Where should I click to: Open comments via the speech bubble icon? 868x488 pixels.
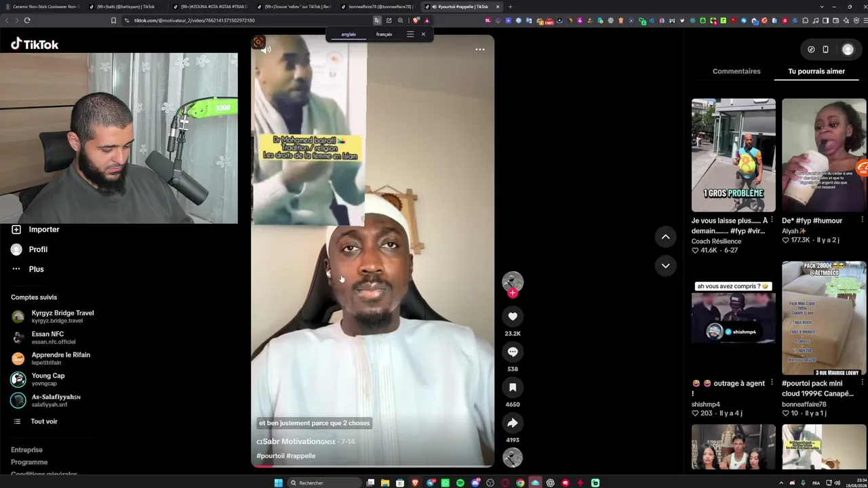513,352
